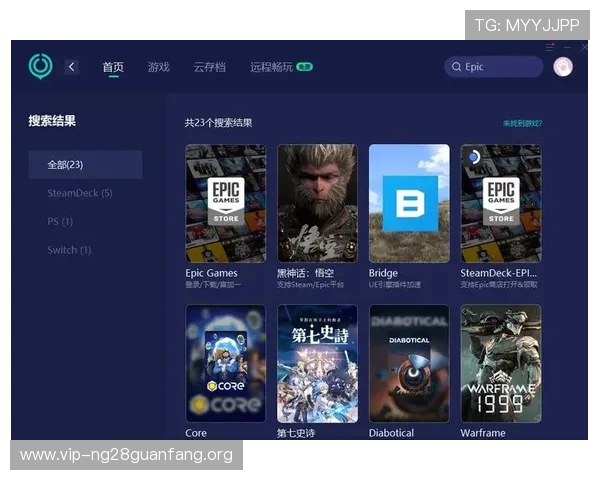The height and width of the screenshot is (480, 600).
Task: Open the 远程畅玩 tab
Action: [x=272, y=67]
